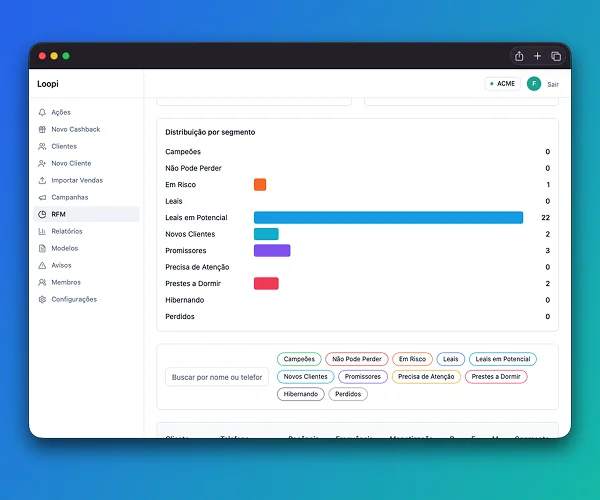Click the bell icon beside Ações
This screenshot has height=500, width=600.
click(x=42, y=112)
